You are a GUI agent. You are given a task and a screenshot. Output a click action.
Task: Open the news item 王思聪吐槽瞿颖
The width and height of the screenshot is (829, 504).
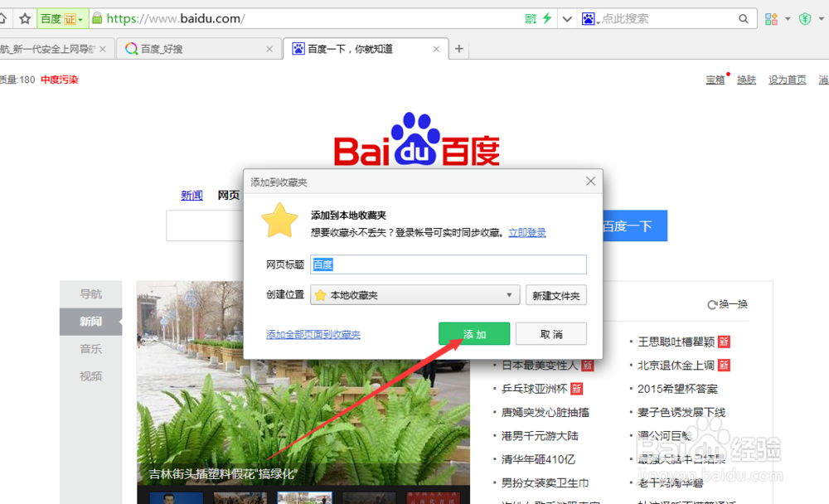point(676,342)
